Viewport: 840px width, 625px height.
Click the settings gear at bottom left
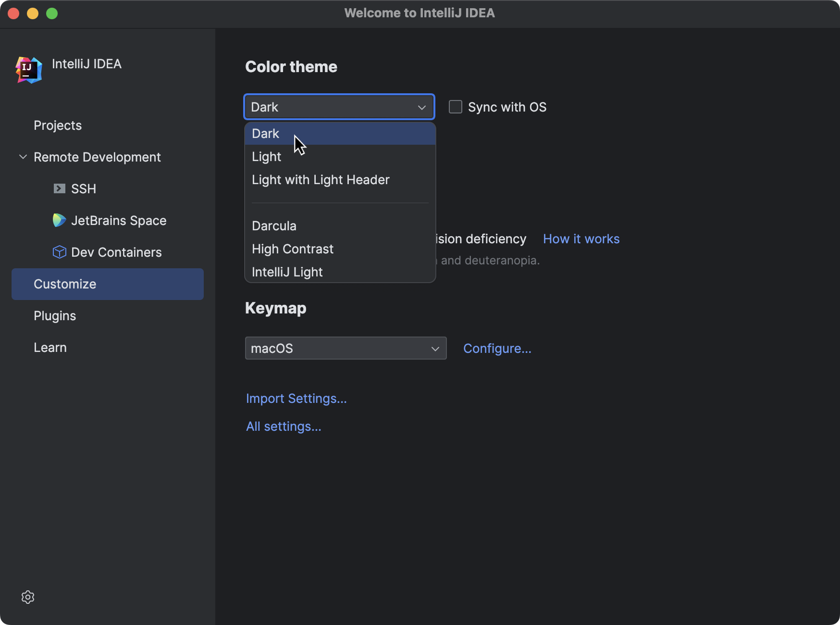pyautogui.click(x=27, y=597)
